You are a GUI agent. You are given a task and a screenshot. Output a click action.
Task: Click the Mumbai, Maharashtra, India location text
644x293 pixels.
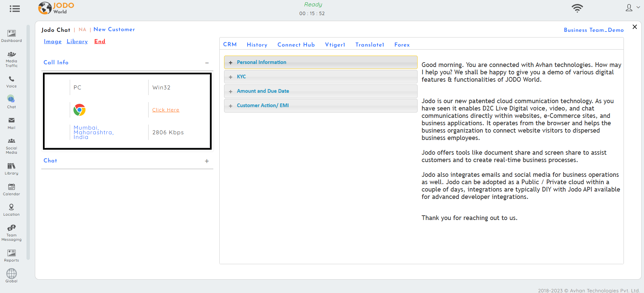(94, 132)
